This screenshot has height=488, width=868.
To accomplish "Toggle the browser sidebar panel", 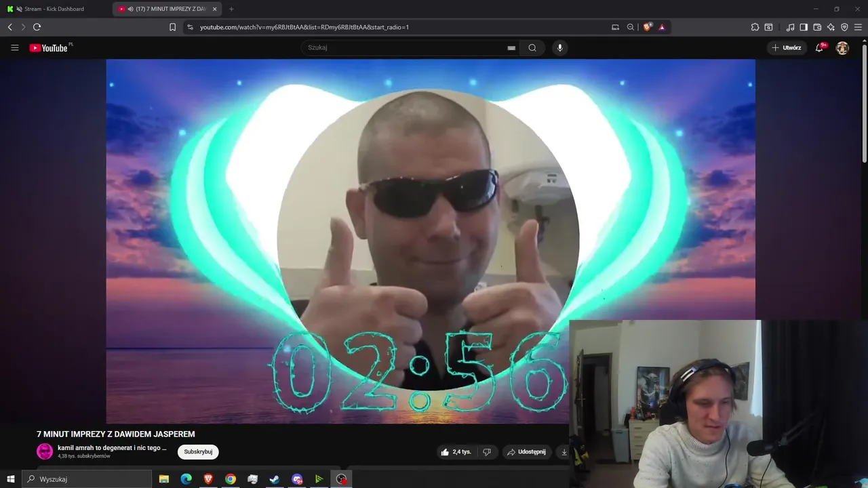I will [x=804, y=27].
